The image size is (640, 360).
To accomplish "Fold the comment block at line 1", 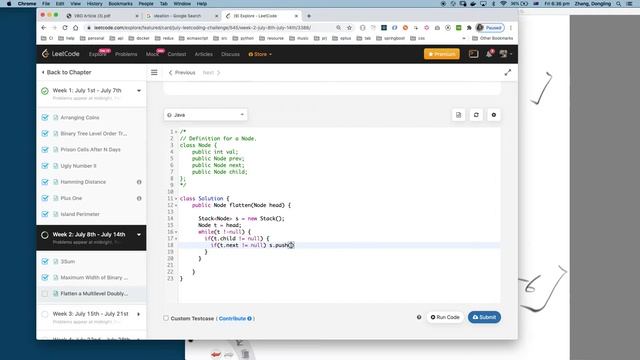I will (x=176, y=132).
